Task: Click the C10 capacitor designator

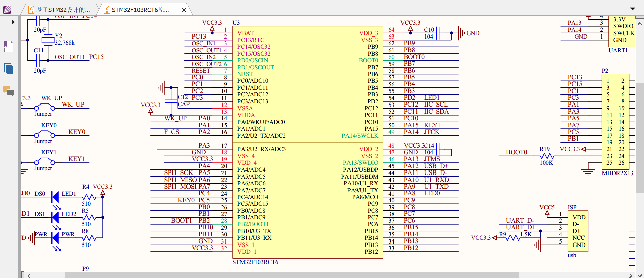Action: point(429,30)
